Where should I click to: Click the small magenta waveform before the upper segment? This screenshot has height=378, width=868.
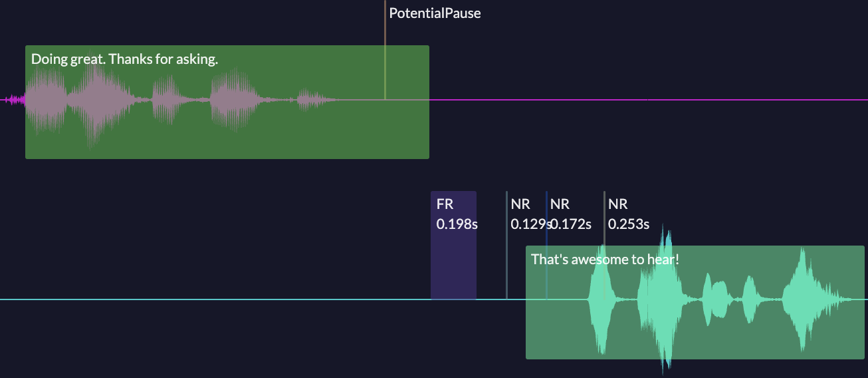15,100
